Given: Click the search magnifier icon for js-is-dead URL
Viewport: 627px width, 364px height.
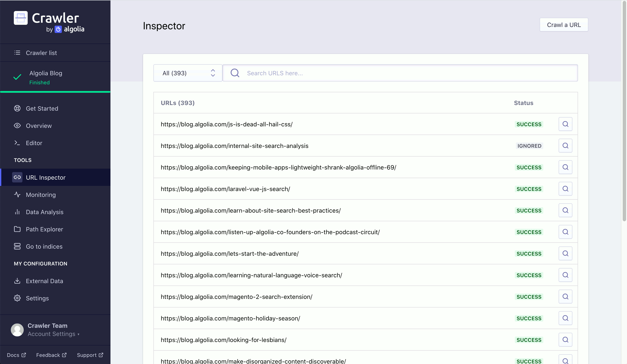Looking at the screenshot, I should click(x=565, y=124).
